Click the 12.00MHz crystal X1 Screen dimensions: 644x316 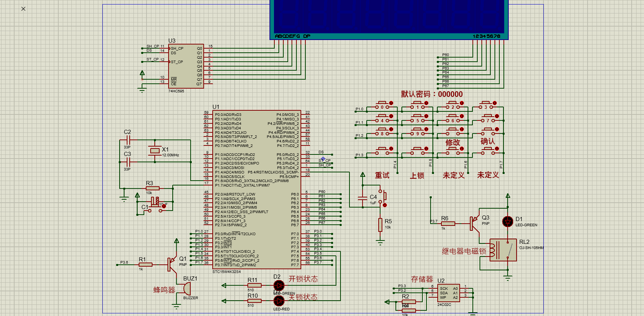point(155,151)
